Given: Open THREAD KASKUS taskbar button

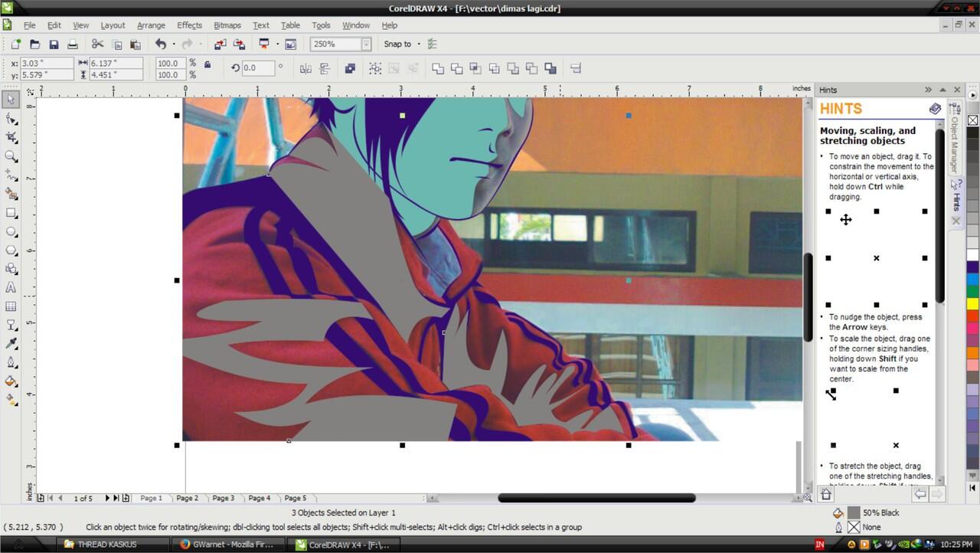Looking at the screenshot, I should (113, 545).
